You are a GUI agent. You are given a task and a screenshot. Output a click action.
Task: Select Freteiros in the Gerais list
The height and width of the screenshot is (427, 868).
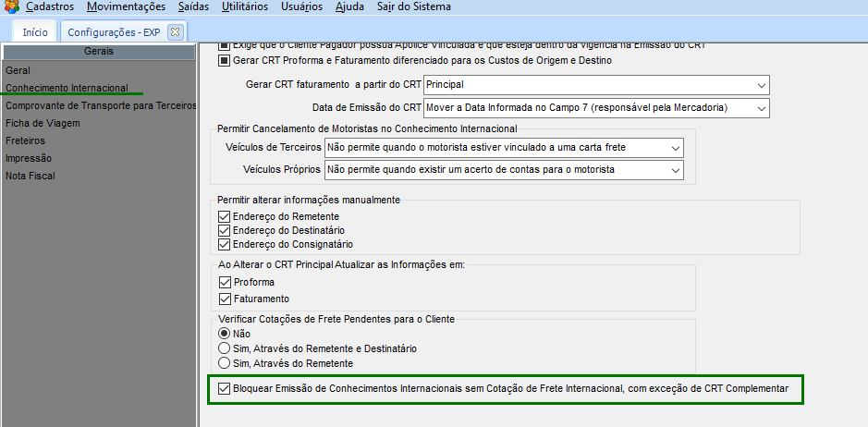26,140
